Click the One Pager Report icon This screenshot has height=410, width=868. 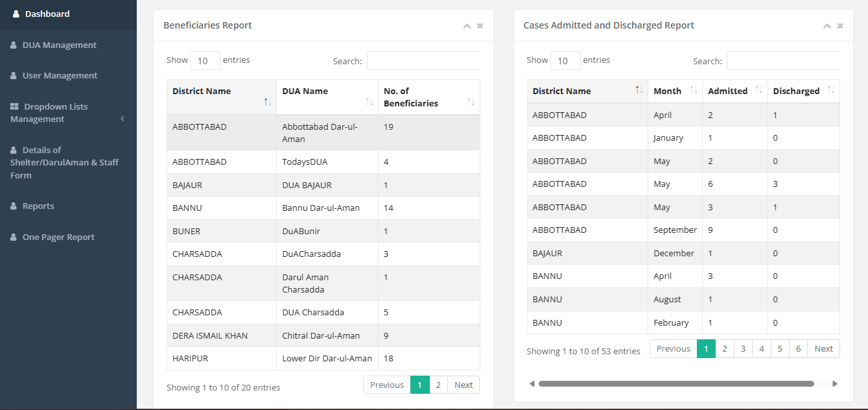(13, 236)
